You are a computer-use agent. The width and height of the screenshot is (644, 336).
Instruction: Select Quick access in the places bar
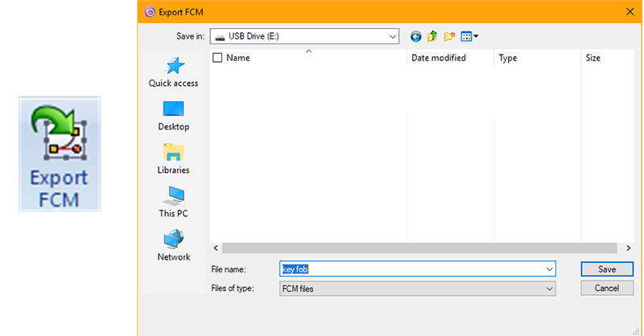173,72
